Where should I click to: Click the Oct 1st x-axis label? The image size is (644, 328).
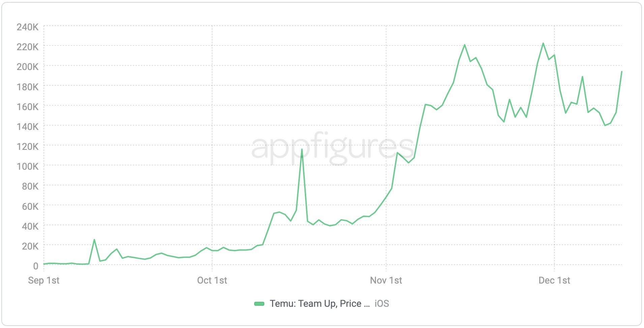[212, 281]
